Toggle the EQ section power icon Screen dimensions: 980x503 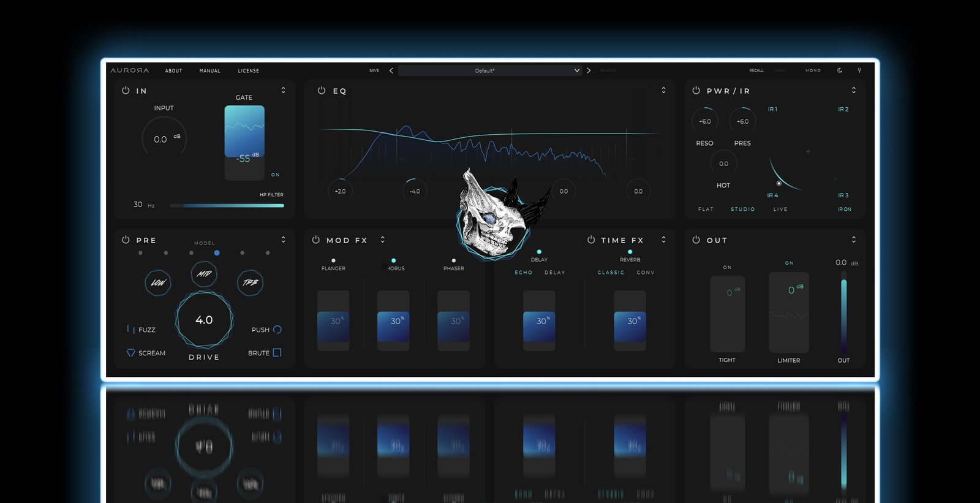tap(322, 90)
